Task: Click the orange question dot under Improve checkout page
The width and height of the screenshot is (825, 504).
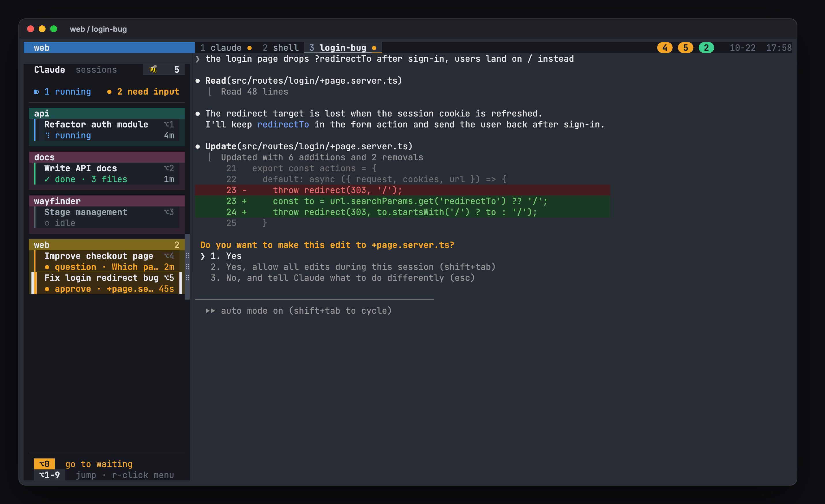Action: coord(47,267)
